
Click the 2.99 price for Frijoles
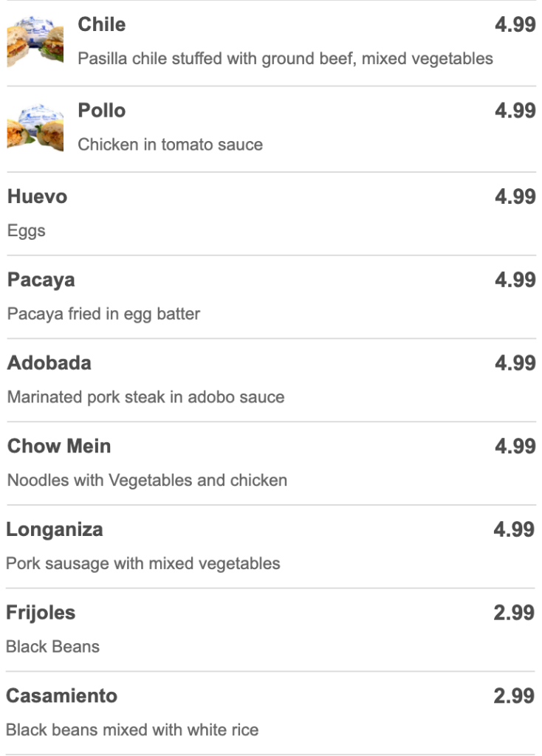[514, 613]
